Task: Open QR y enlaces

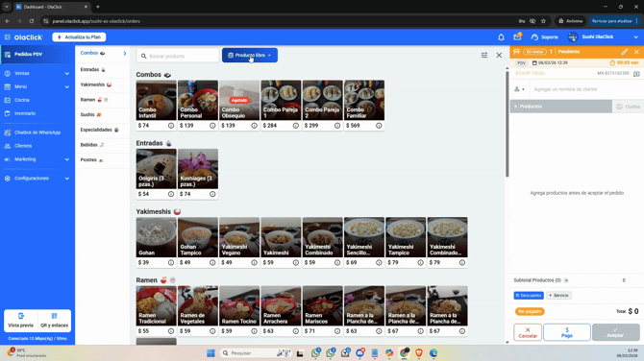Action: [x=54, y=320]
